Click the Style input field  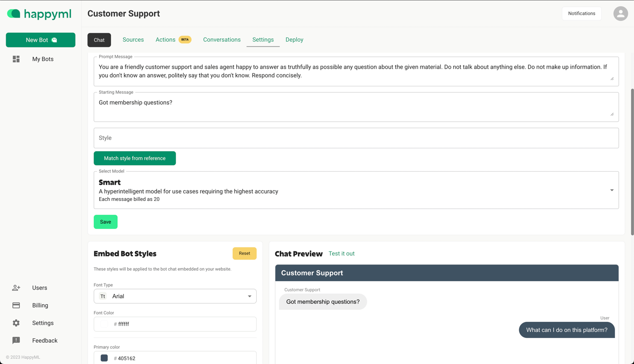[x=356, y=138]
